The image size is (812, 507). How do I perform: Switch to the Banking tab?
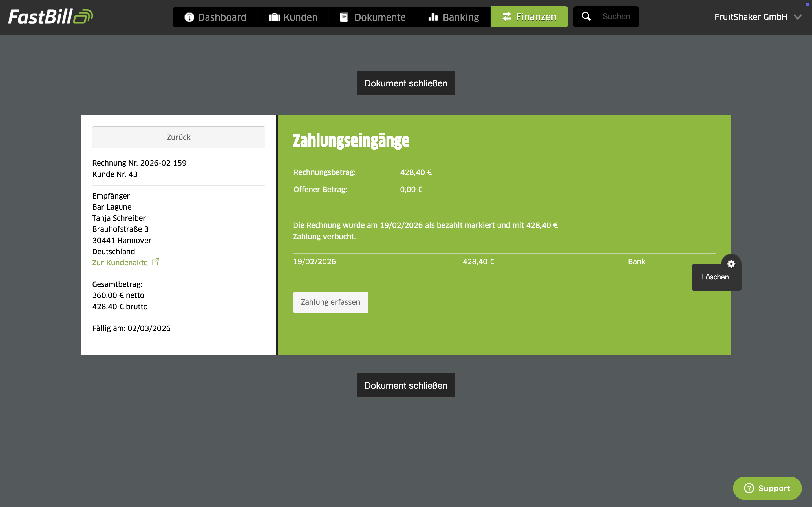[454, 17]
